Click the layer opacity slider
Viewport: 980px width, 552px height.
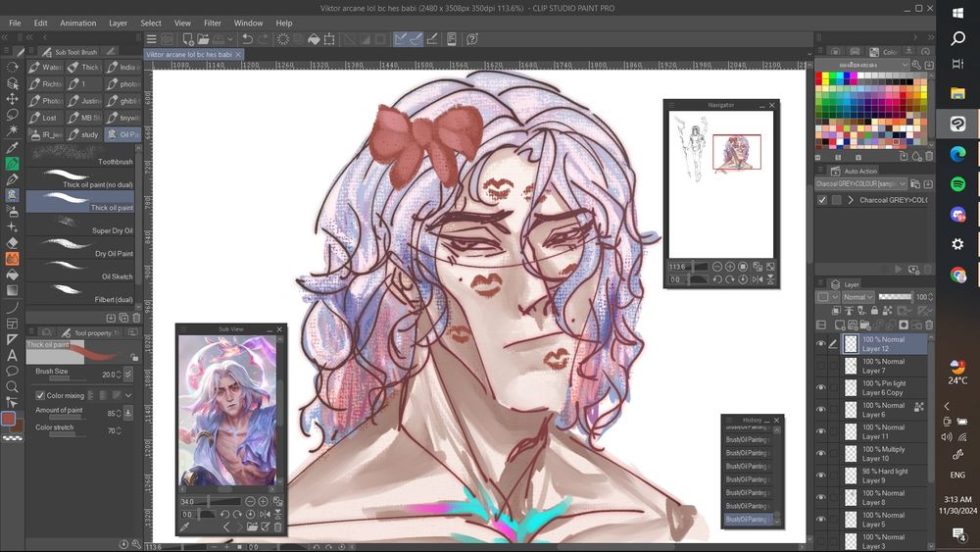pos(895,297)
